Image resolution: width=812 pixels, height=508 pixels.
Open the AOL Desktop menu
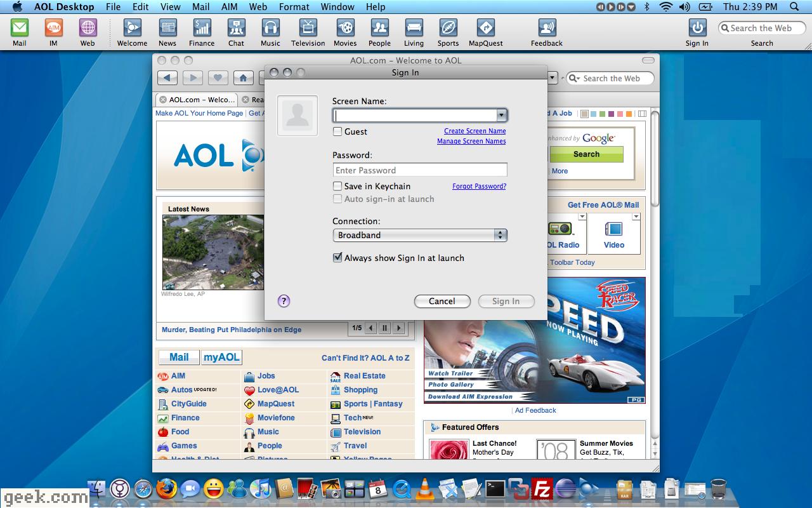[63, 7]
